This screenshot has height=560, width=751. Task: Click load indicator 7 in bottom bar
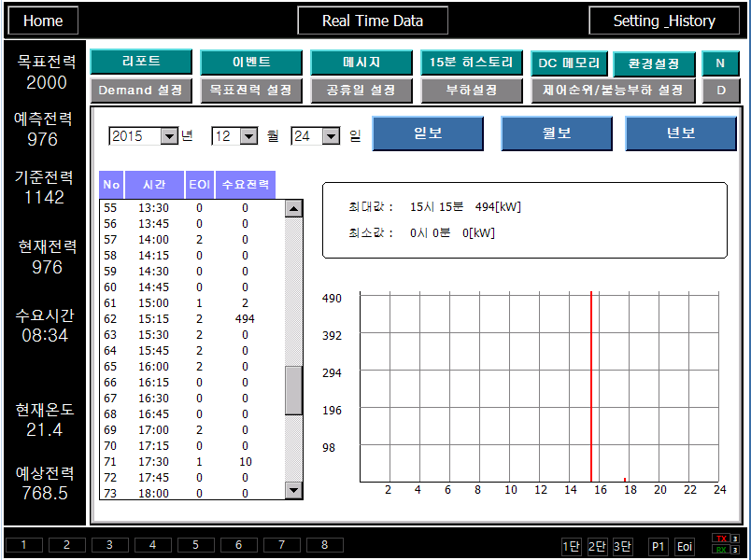pyautogui.click(x=282, y=545)
